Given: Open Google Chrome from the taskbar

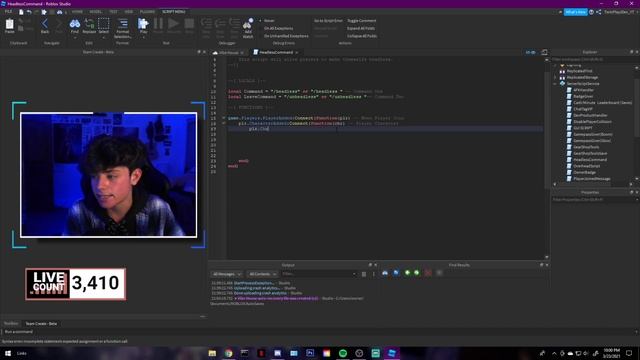Looking at the screenshot, I should pyautogui.click(x=229, y=353).
